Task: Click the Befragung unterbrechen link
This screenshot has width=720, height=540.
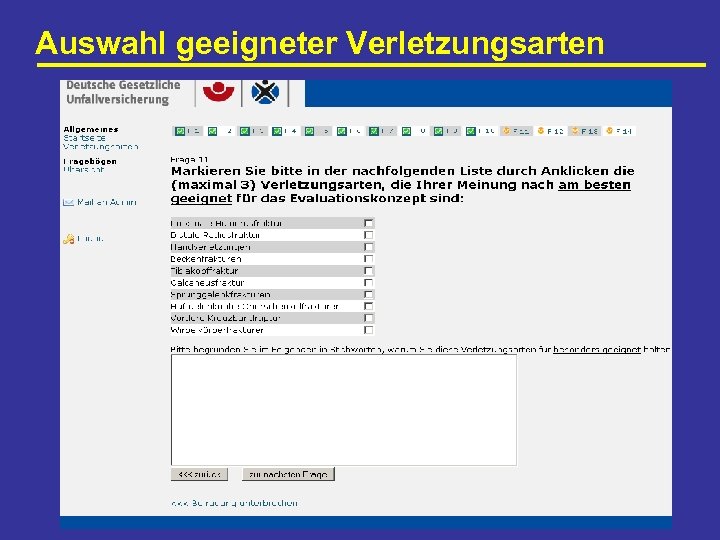Action: click(234, 503)
